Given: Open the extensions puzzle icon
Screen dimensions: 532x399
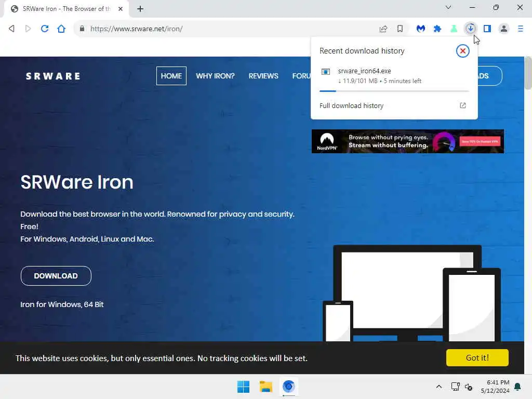Looking at the screenshot, I should (437, 29).
